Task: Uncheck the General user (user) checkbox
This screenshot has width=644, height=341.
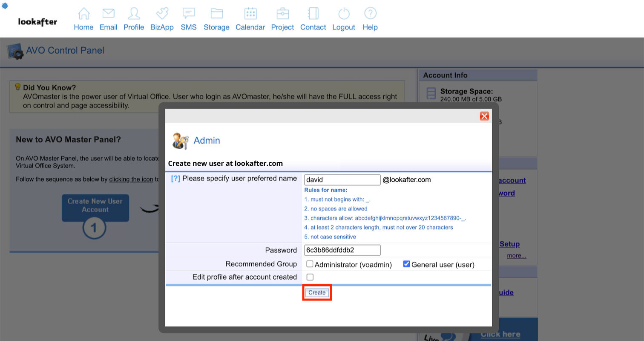Action: (x=406, y=264)
